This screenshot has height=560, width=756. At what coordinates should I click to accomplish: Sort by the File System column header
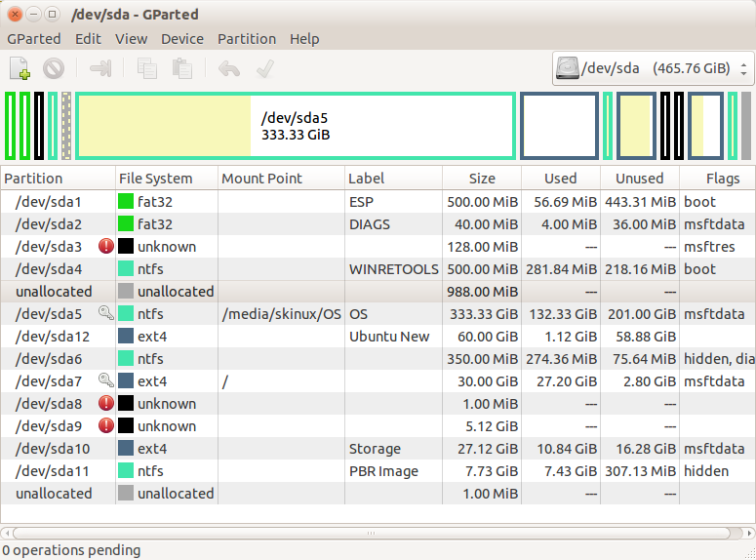coord(155,179)
